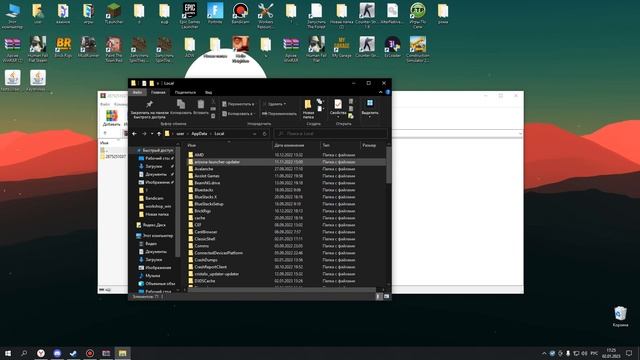640x360 pixels.
Task: Sort by the Name column header
Action: click(229, 145)
